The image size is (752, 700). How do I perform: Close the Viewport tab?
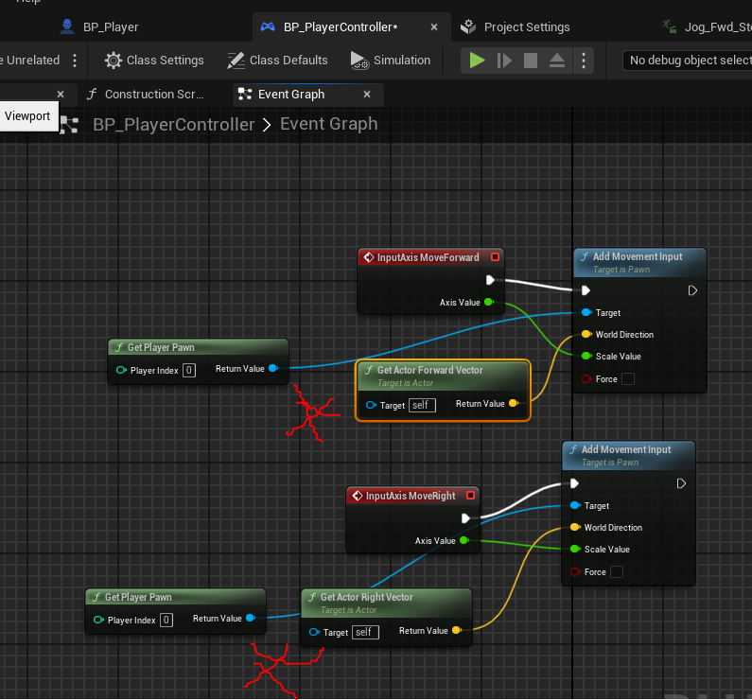(x=61, y=94)
